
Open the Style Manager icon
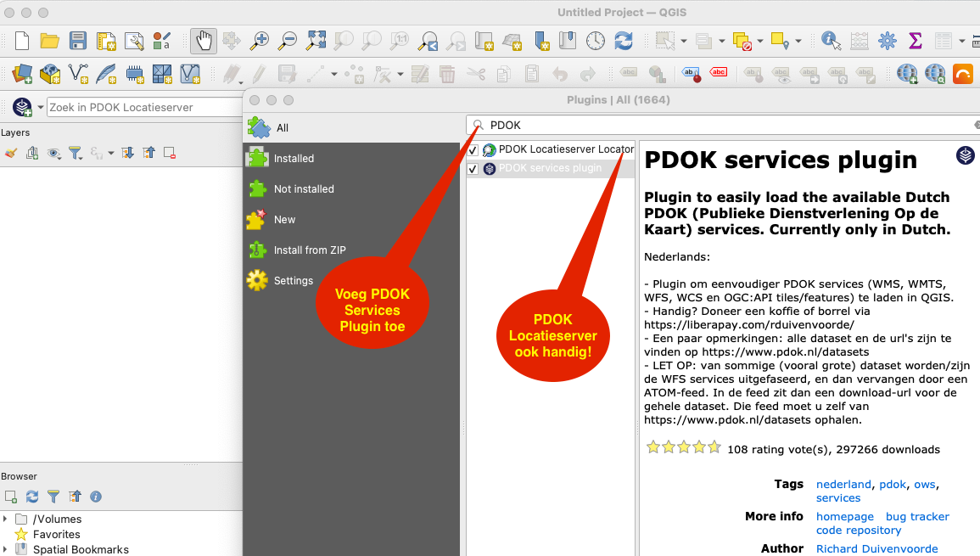[162, 42]
